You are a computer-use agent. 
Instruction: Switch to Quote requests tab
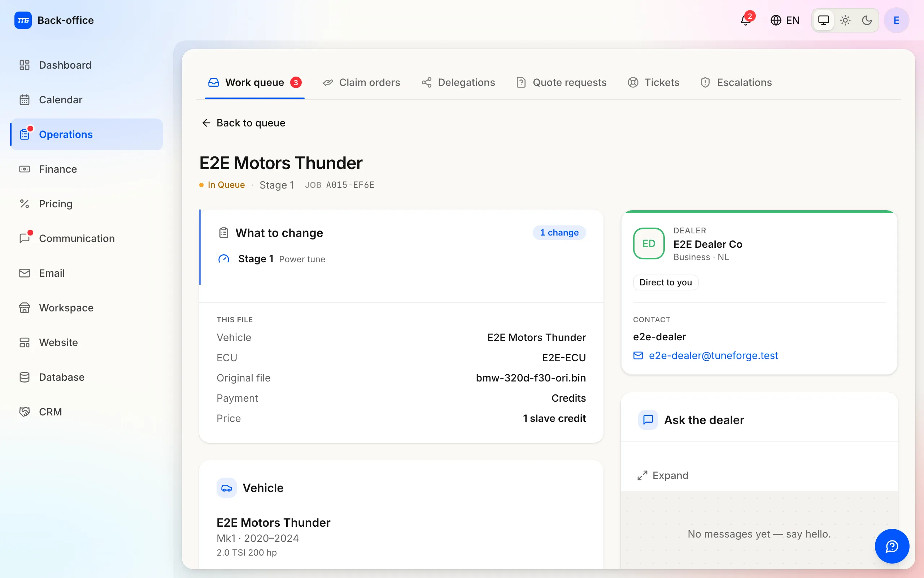561,83
